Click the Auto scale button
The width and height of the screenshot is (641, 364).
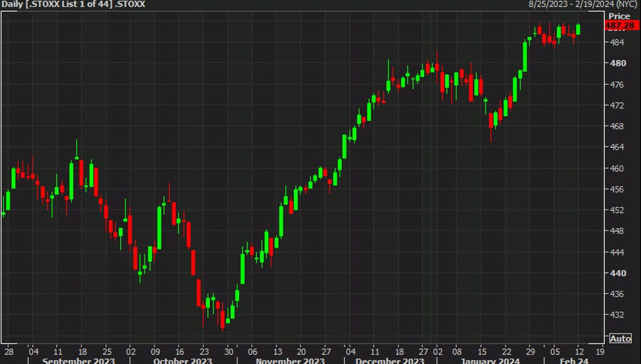tap(620, 338)
